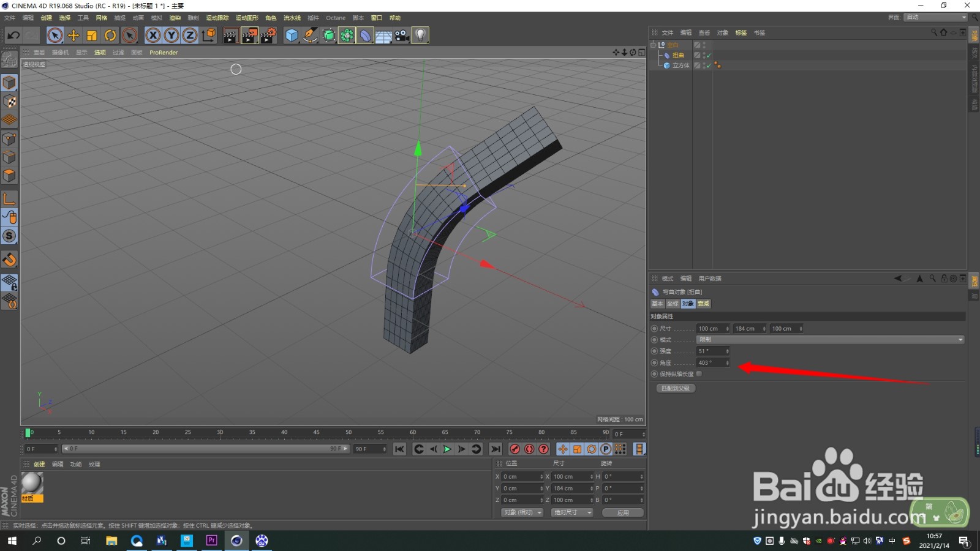This screenshot has width=980, height=551.
Task: Select Points mode in left toolbar
Action: [x=9, y=139]
